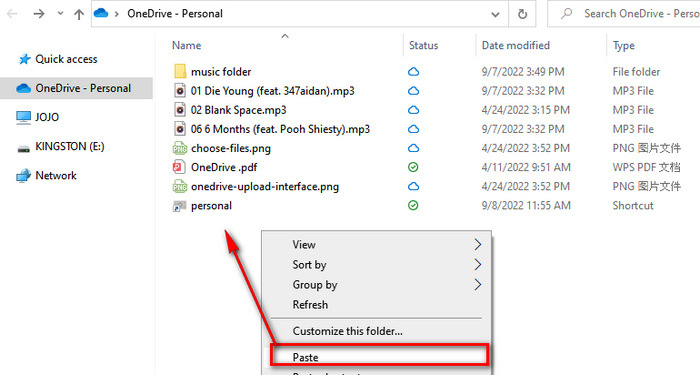
Task: Refresh the folder with the reload button
Action: pyautogui.click(x=522, y=14)
